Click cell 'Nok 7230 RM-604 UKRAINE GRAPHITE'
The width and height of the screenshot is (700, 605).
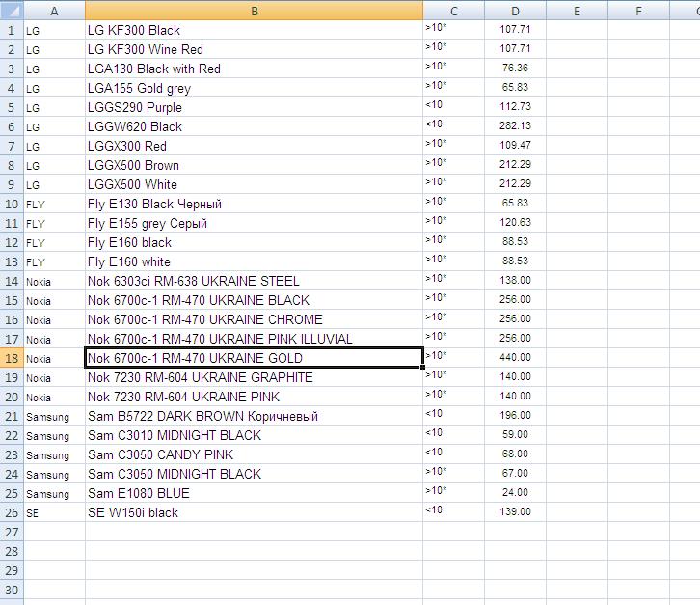coord(254,377)
